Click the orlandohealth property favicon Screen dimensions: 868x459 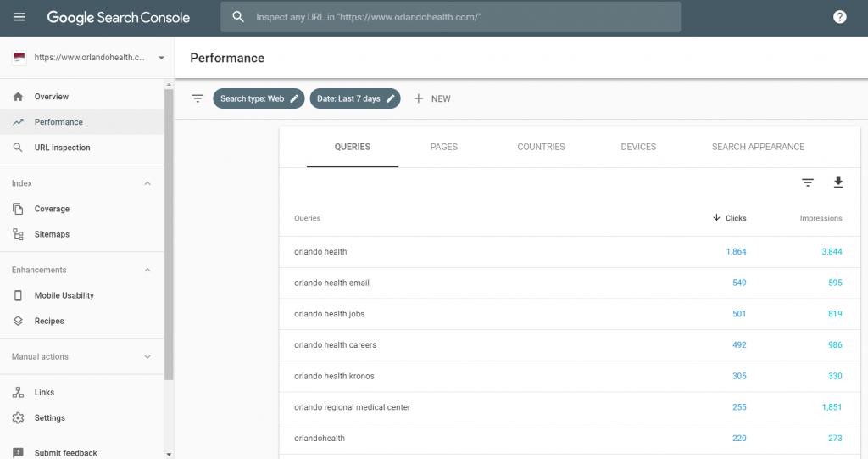[x=19, y=57]
